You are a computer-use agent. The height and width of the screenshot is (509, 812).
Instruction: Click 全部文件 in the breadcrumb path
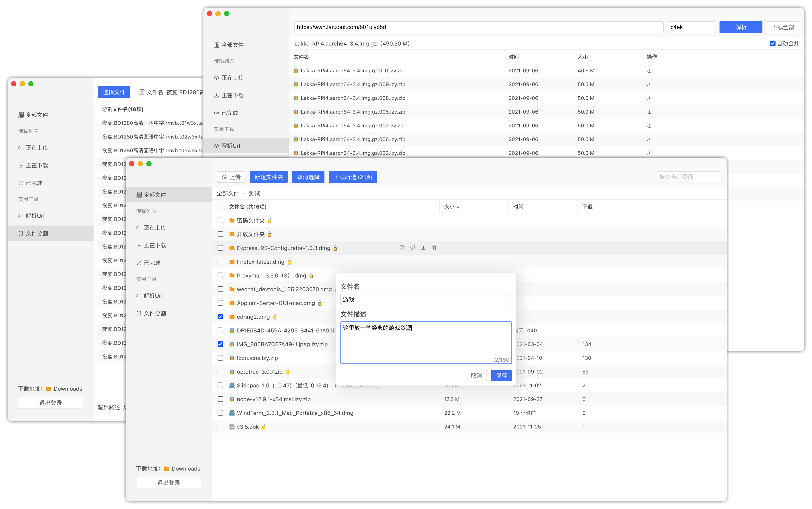coord(228,194)
